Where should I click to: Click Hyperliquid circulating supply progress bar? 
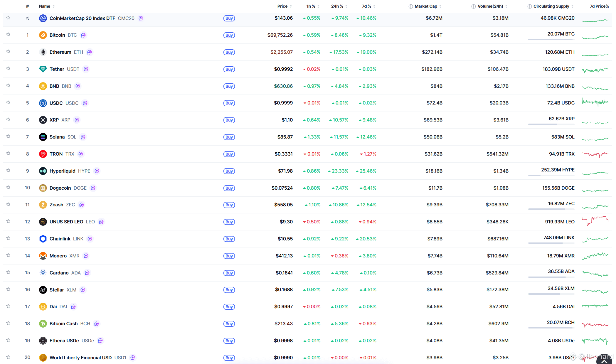[x=551, y=175]
